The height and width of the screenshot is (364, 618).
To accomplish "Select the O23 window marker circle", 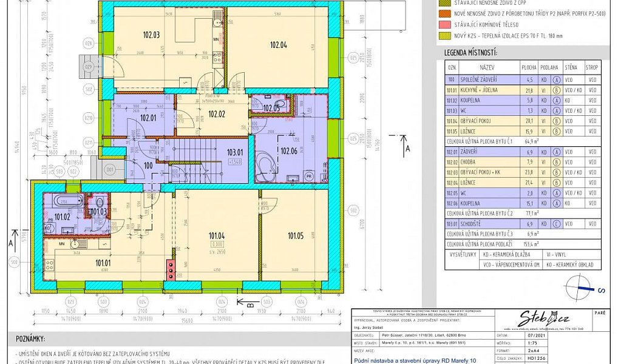I will [71, 302].
